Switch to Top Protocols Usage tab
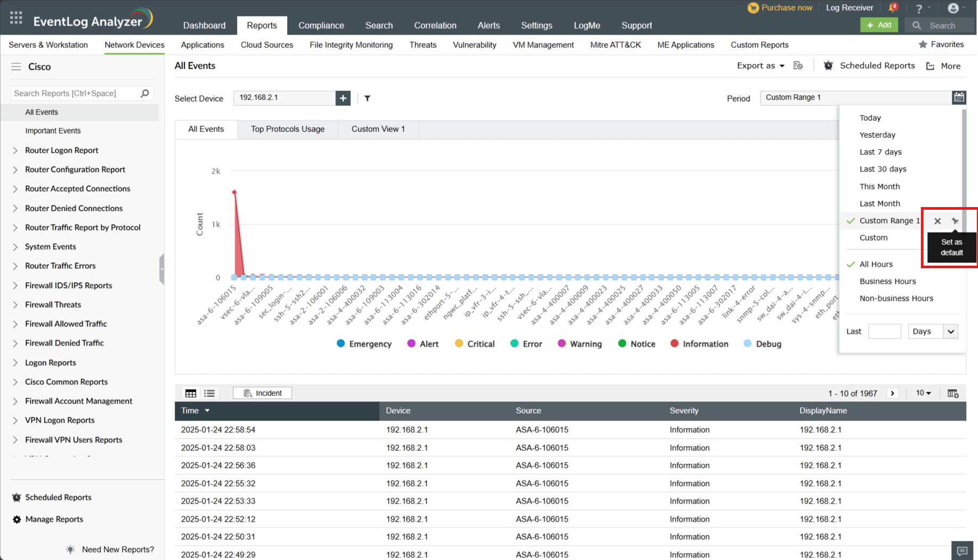Screen dimensions: 978x560 click(x=288, y=129)
